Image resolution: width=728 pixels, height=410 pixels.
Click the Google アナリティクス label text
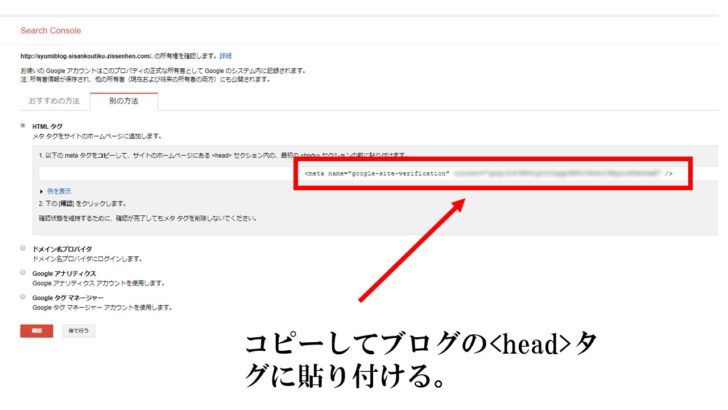click(x=64, y=273)
